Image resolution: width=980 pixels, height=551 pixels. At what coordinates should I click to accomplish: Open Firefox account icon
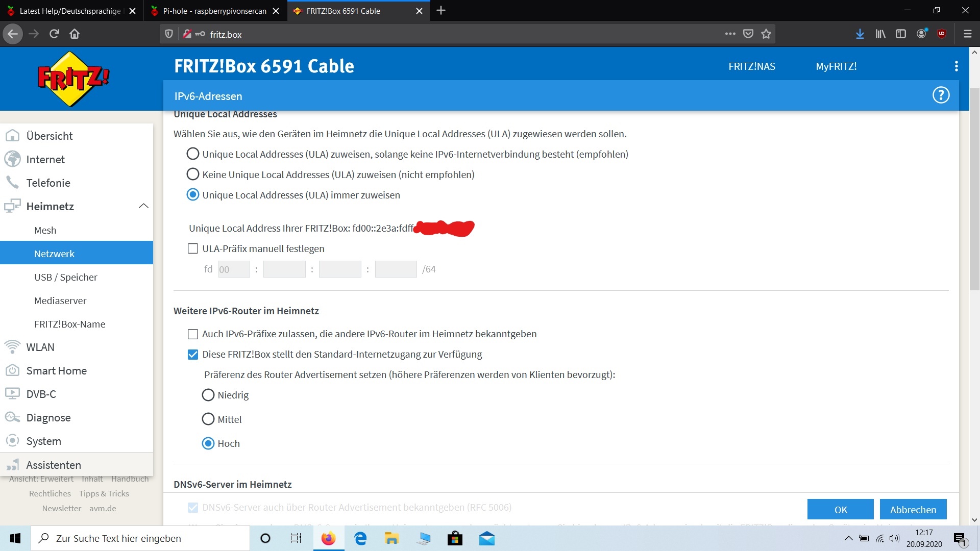922,34
